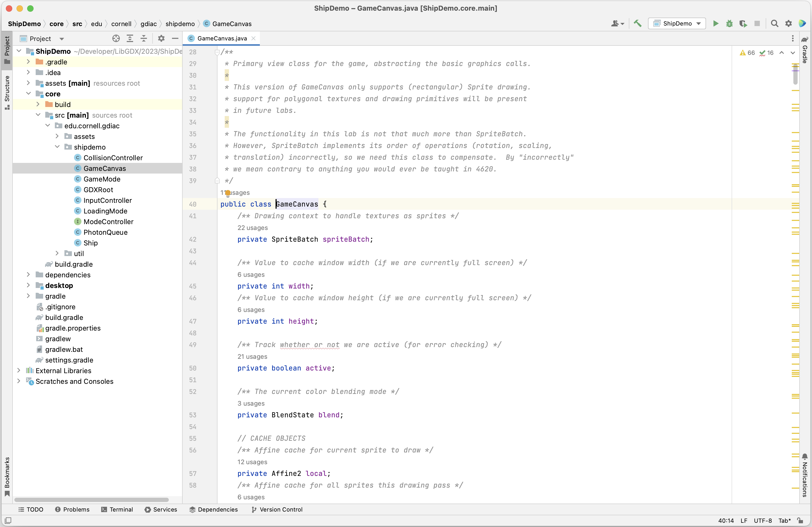Click Select Opened File target icon
The width and height of the screenshot is (812, 527).
click(116, 39)
